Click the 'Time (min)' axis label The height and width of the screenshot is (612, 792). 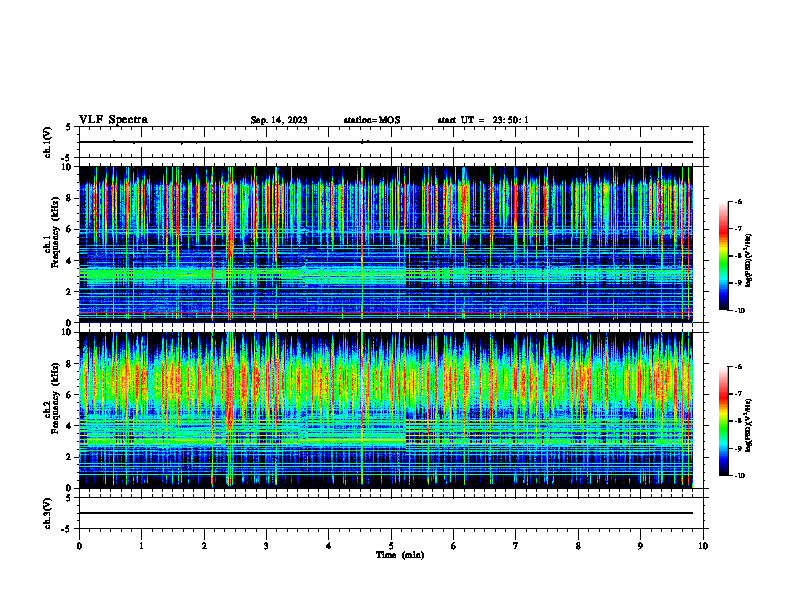400,555
